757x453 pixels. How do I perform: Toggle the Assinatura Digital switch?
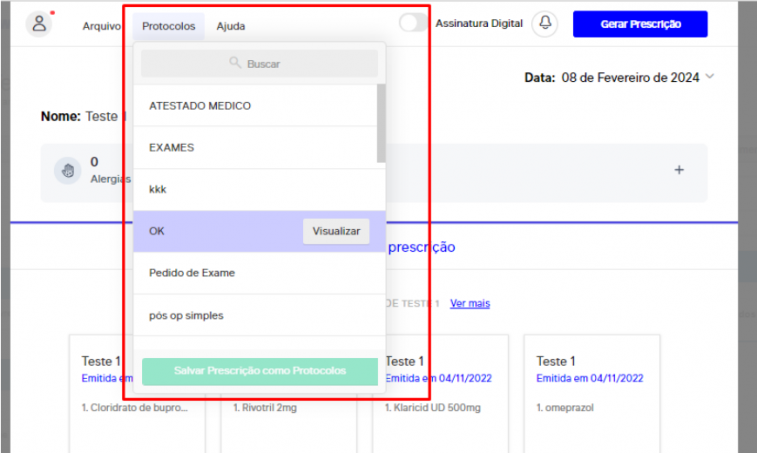413,24
